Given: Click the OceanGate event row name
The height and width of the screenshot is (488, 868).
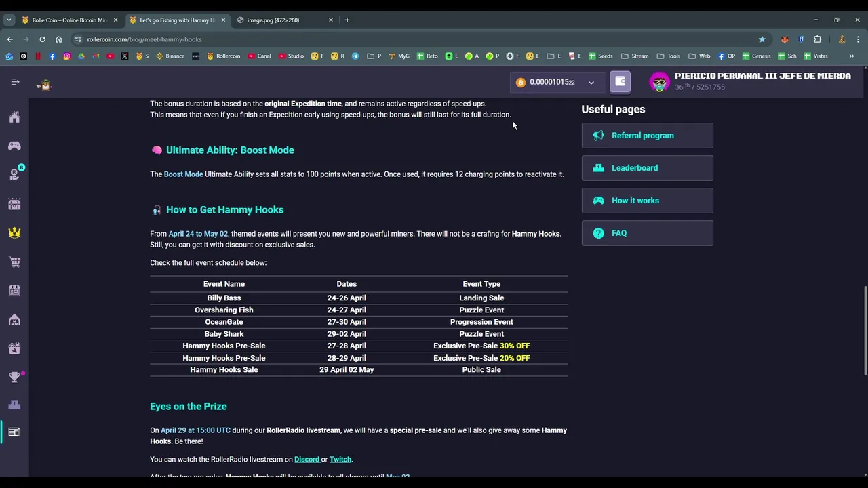Looking at the screenshot, I should tap(224, 322).
